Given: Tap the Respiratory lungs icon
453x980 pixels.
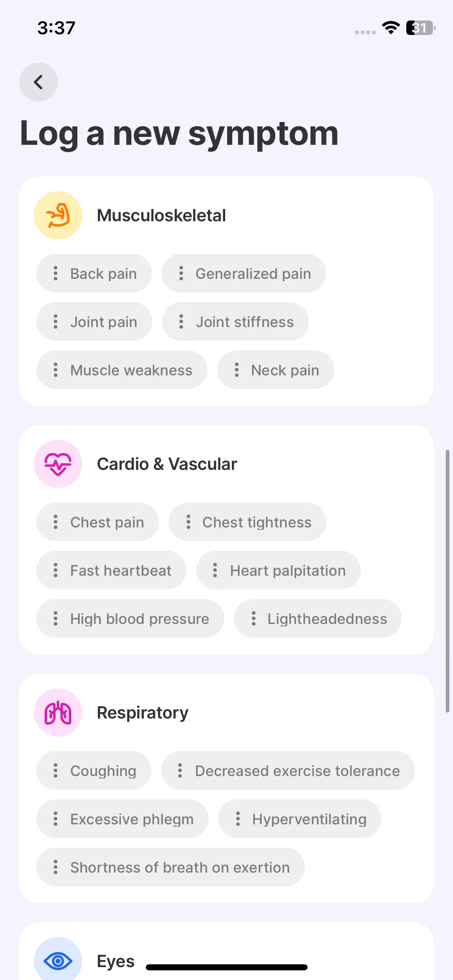Looking at the screenshot, I should 58,712.
